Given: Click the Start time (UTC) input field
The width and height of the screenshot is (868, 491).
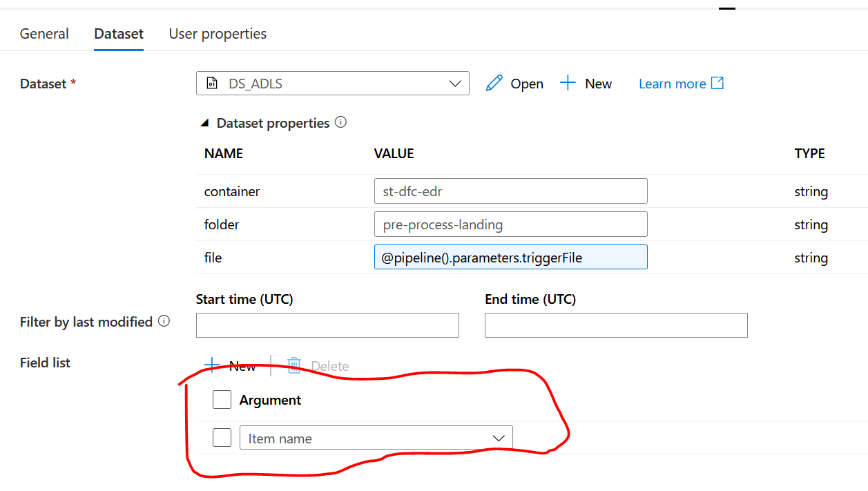Looking at the screenshot, I should (x=327, y=325).
